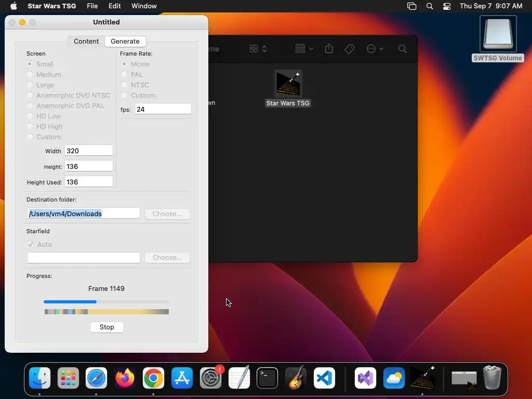Open the Finder view mode switcher

point(258,49)
